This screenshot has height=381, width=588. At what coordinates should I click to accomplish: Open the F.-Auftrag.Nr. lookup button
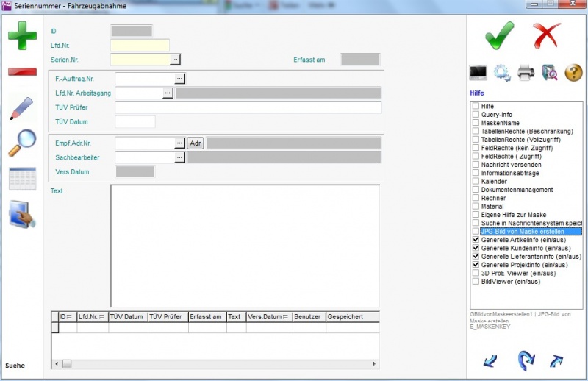179,77
